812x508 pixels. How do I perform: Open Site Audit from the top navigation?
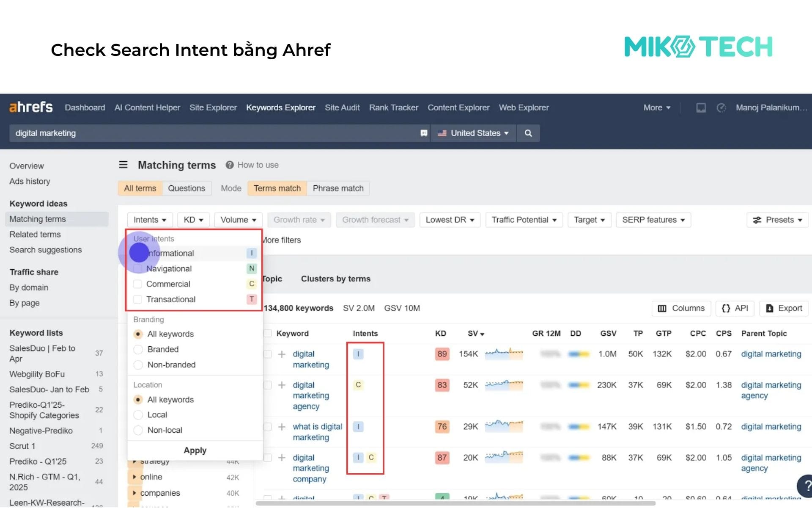342,108
